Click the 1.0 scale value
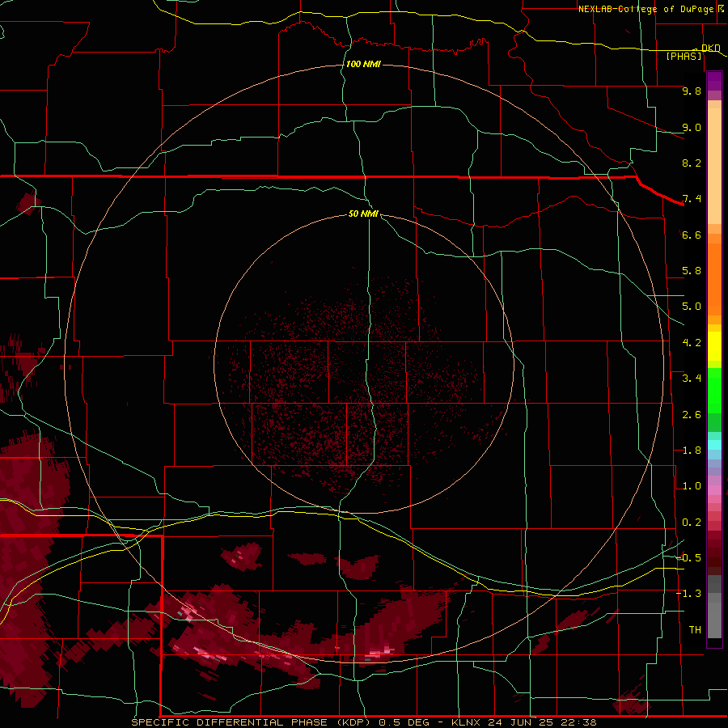 tap(692, 486)
